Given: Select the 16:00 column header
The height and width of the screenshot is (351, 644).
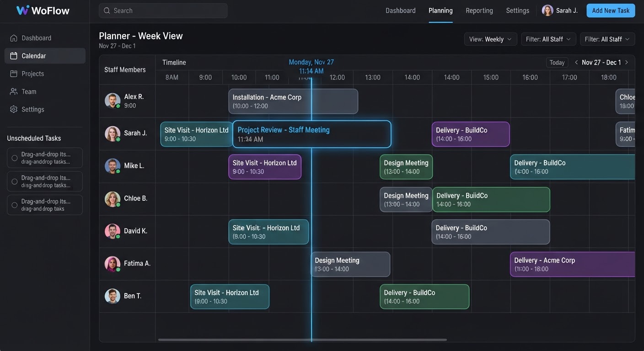Looking at the screenshot, I should point(530,77).
